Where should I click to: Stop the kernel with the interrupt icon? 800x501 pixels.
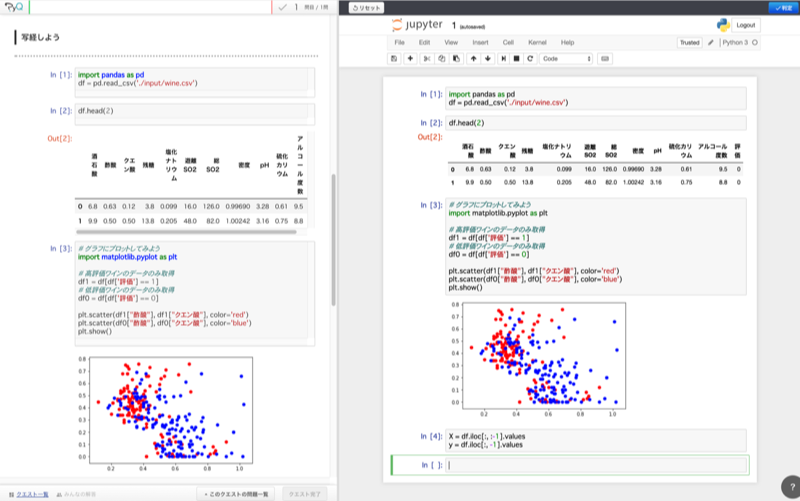click(x=515, y=59)
